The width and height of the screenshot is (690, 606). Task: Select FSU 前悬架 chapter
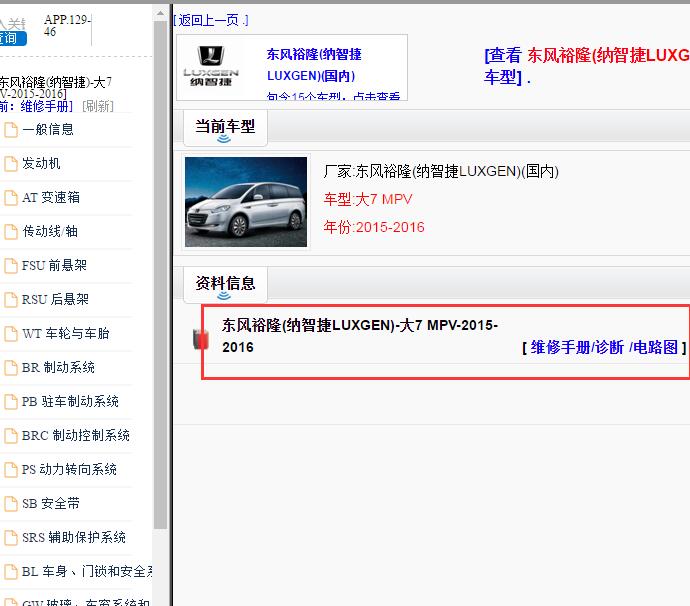pos(55,265)
